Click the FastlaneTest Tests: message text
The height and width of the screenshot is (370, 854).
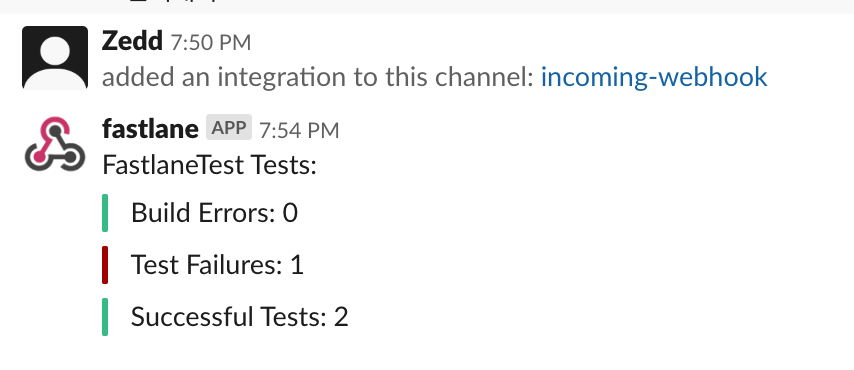210,165
